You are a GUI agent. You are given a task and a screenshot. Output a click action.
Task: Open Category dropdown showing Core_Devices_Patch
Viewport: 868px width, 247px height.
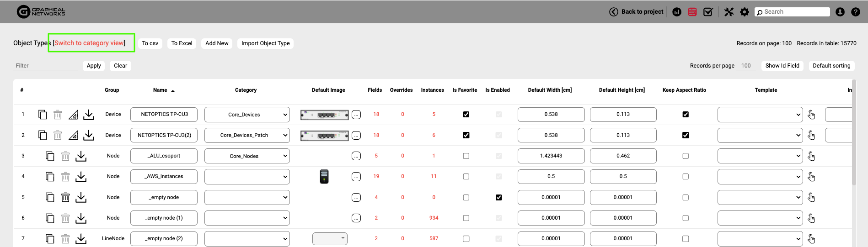247,135
